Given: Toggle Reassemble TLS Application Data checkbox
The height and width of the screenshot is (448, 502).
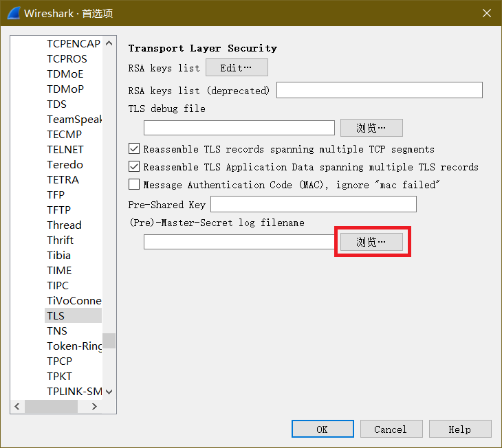Looking at the screenshot, I should click(x=134, y=166).
